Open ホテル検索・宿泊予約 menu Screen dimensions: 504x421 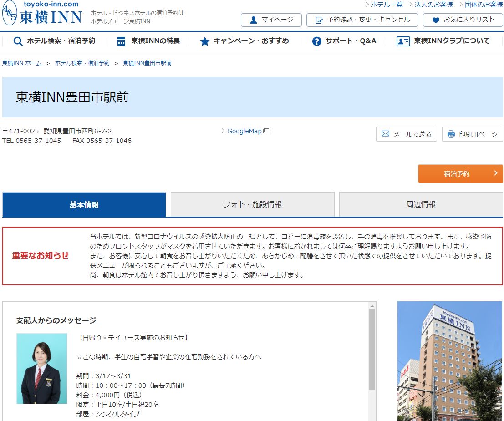[x=54, y=41]
